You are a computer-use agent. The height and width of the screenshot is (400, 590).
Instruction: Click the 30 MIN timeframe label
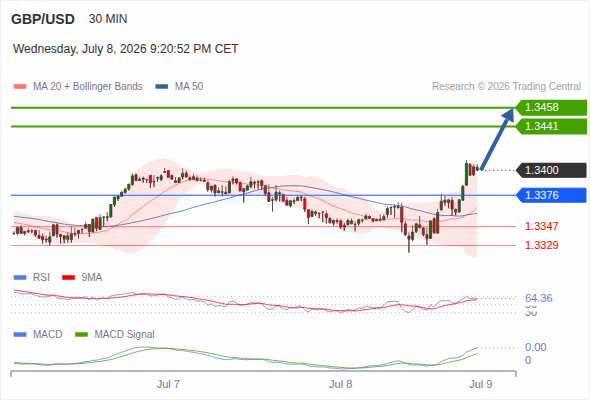(108, 19)
